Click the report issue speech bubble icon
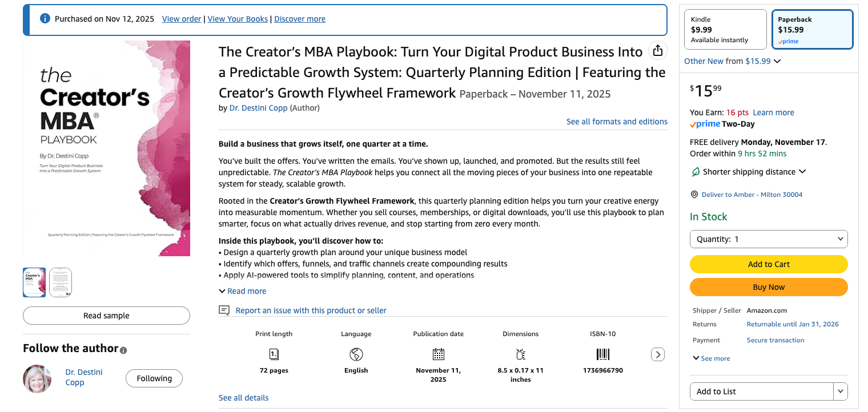Viewport: 868px width, 412px height. point(224,310)
